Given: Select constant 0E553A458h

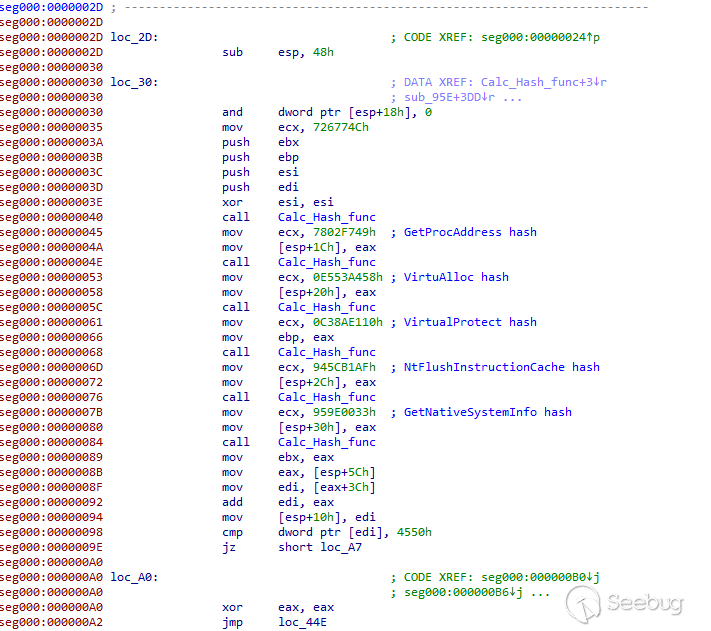Looking at the screenshot, I should 347,277.
